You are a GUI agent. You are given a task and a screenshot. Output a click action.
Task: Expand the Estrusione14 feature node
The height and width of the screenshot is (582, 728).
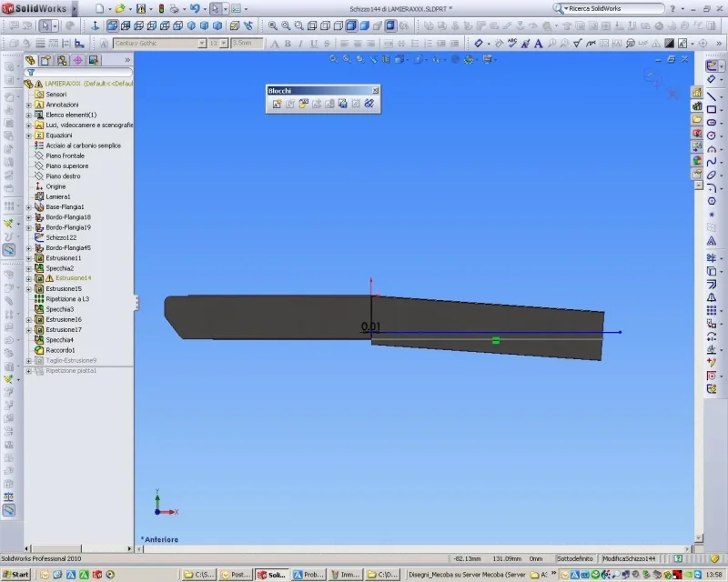[29, 279]
